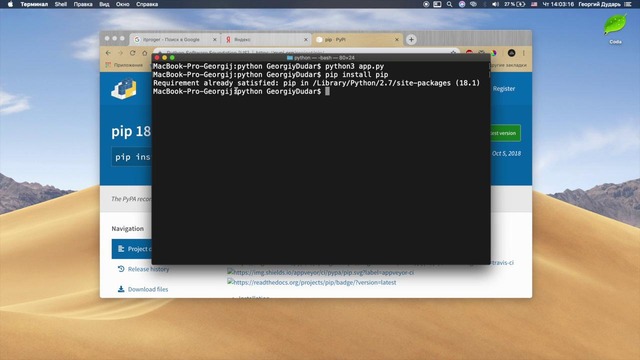Image resolution: width=640 pixels, height=360 pixels.
Task: Open browser home page icon
Action: [144, 53]
